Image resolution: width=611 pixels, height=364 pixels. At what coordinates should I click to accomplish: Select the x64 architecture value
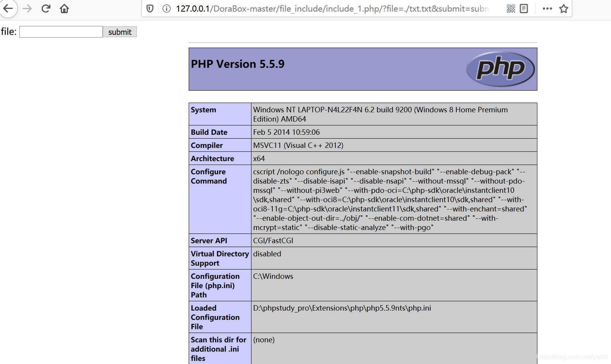point(259,158)
